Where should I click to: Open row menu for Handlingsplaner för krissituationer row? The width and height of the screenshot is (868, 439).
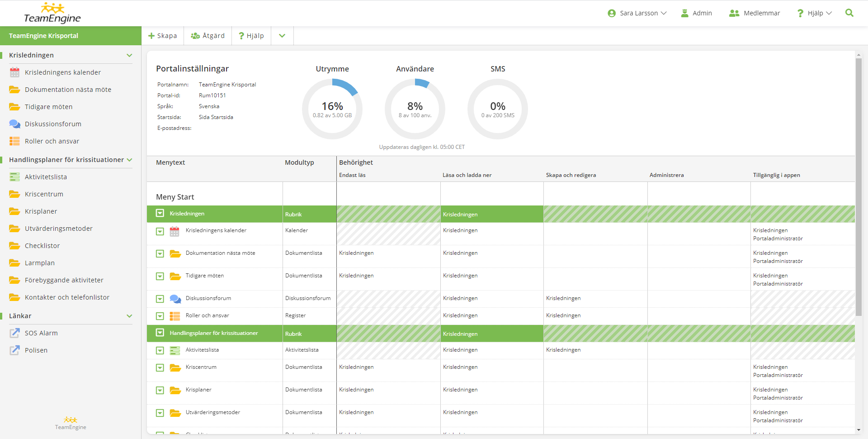160,333
